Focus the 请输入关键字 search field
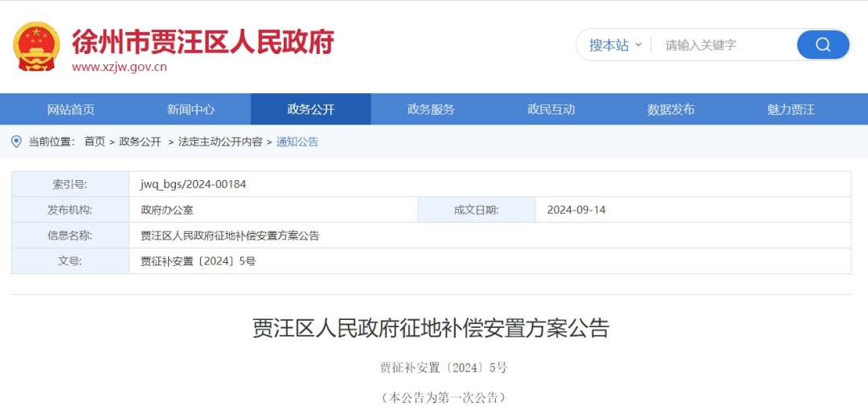Screen dimensions: 868x410 click(723, 45)
